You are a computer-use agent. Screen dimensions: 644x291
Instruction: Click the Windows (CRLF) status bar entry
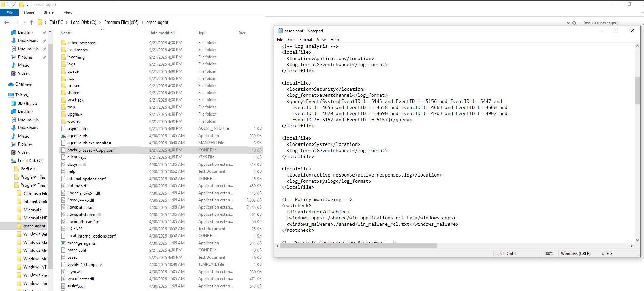tap(576, 254)
